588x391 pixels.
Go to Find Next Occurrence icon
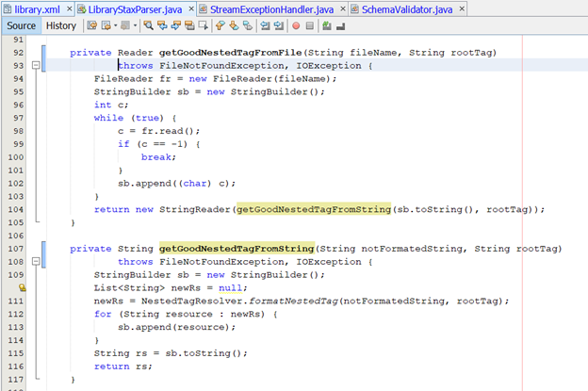(175, 25)
